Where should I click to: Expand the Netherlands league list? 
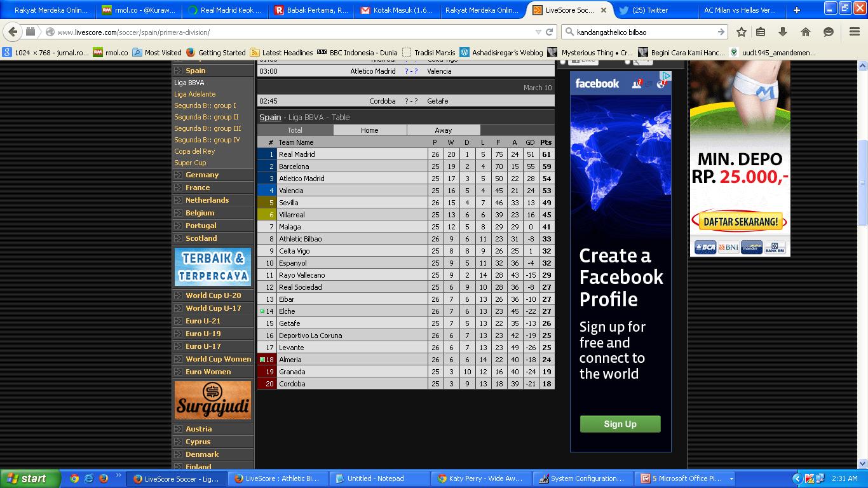point(207,200)
